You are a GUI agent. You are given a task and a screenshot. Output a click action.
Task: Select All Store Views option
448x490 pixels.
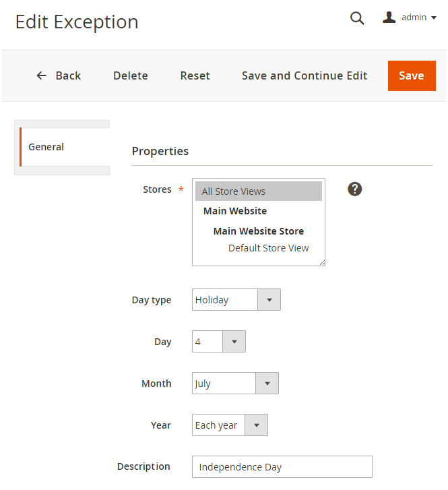(x=258, y=191)
